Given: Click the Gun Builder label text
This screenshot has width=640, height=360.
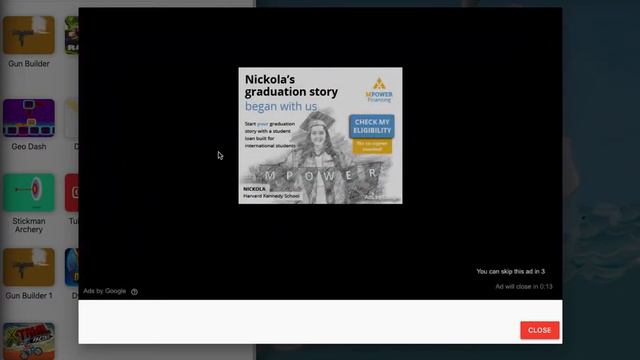Looking at the screenshot, I should pyautogui.click(x=29, y=64).
